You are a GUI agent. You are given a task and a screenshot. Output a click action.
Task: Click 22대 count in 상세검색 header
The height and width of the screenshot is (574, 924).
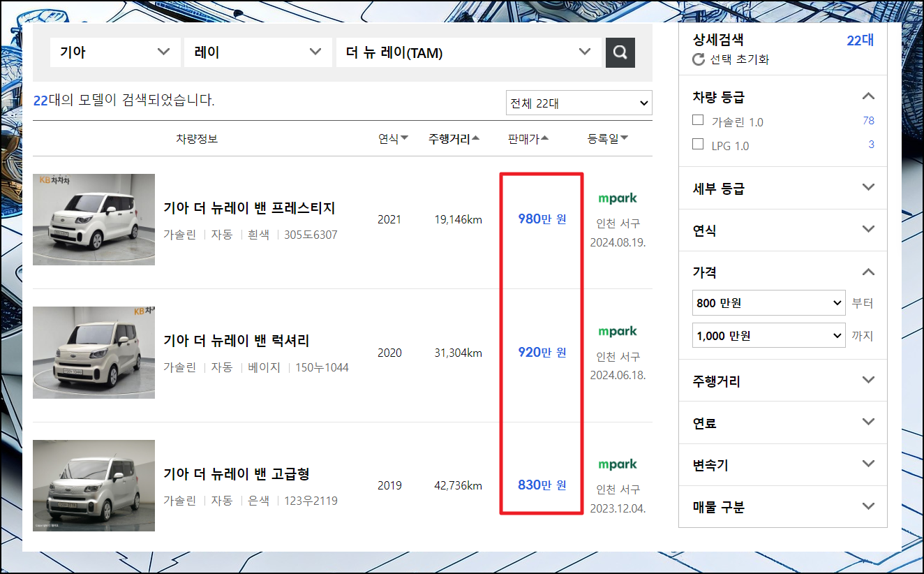point(860,41)
